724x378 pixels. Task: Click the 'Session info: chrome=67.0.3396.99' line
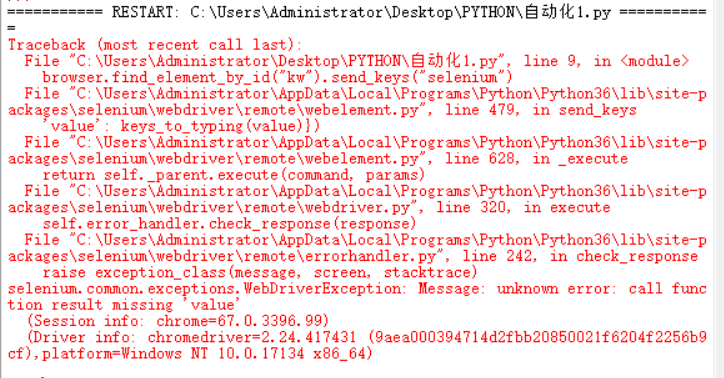pyautogui.click(x=178, y=321)
